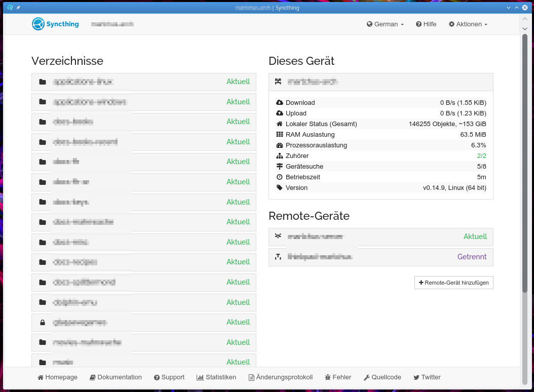This screenshot has width=534, height=392.
Task: Open the Aktionen dropdown menu
Action: coord(468,24)
